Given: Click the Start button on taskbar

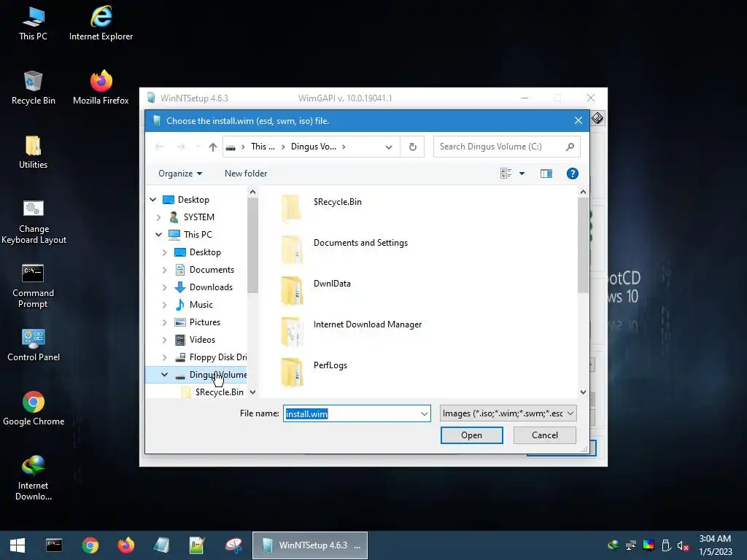Looking at the screenshot, I should [x=18, y=545].
